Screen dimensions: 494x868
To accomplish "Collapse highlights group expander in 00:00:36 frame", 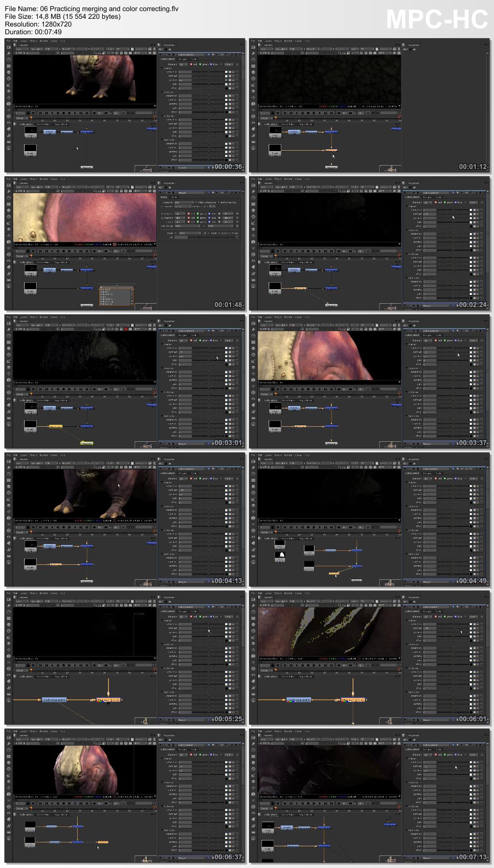I will pos(162,140).
